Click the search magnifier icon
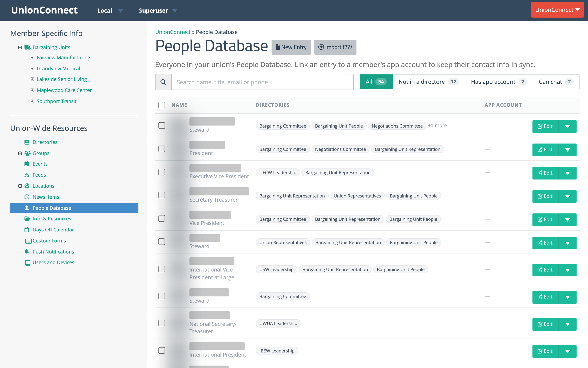The width and height of the screenshot is (588, 368). [x=163, y=82]
